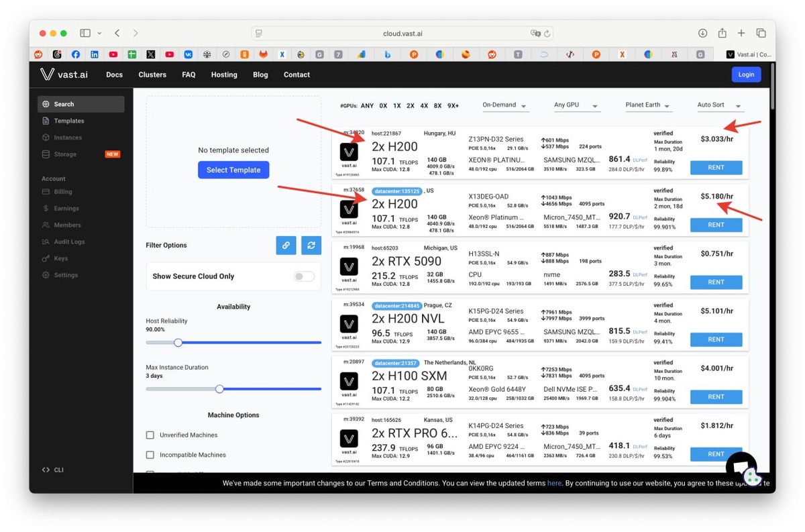Open the Bing pinned tab
The height and width of the screenshot is (532, 805).
click(388, 54)
